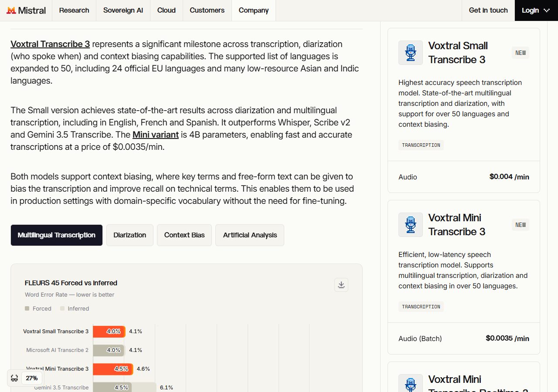Click the glasses icon beside 27%
The height and width of the screenshot is (392, 558).
tap(14, 378)
